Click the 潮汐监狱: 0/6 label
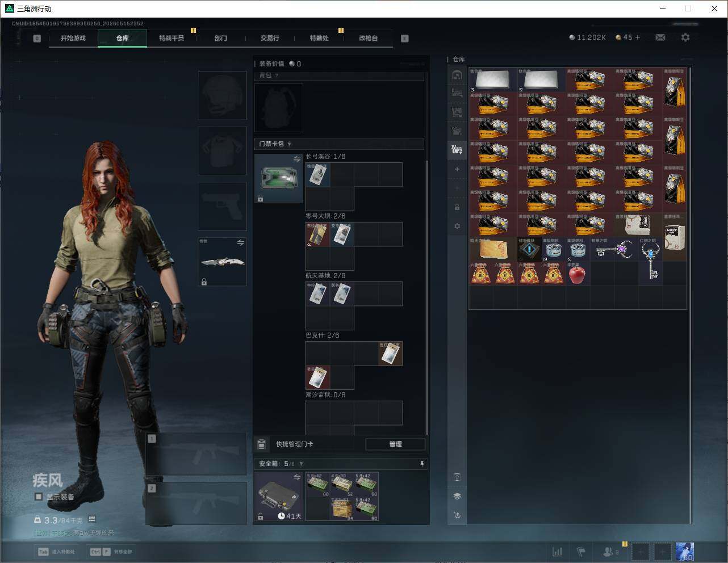 pyautogui.click(x=325, y=395)
